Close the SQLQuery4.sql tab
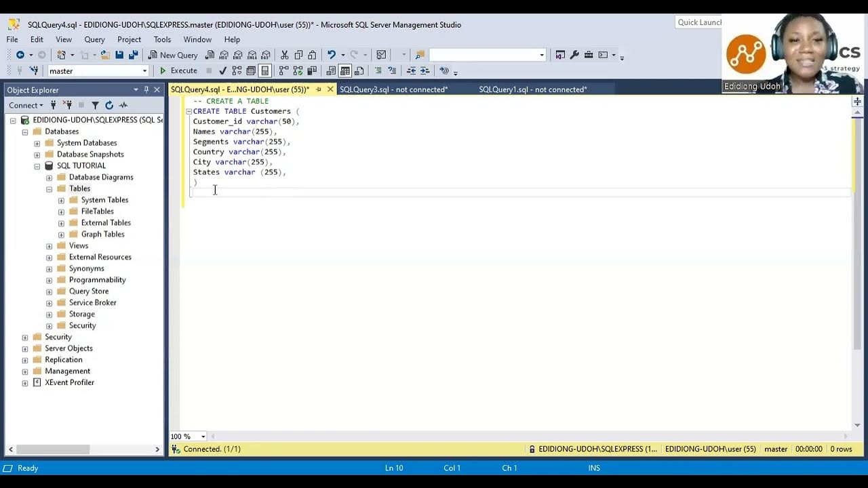Screen dimensions: 868x488 pyautogui.click(x=330, y=89)
